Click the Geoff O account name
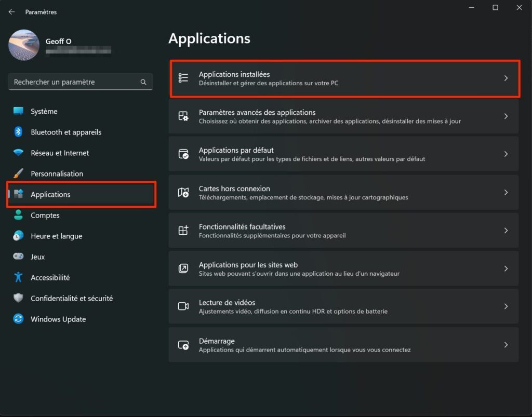The height and width of the screenshot is (417, 532). [58, 42]
